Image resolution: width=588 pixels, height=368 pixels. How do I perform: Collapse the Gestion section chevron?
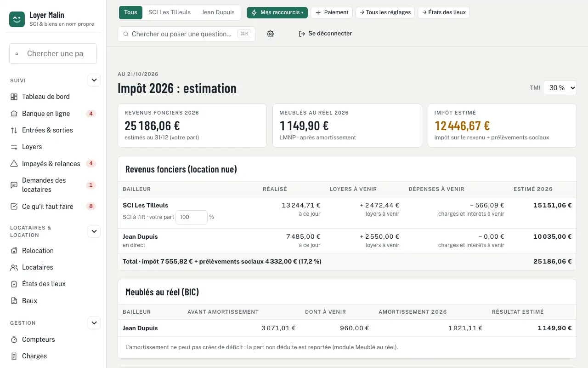(x=94, y=323)
